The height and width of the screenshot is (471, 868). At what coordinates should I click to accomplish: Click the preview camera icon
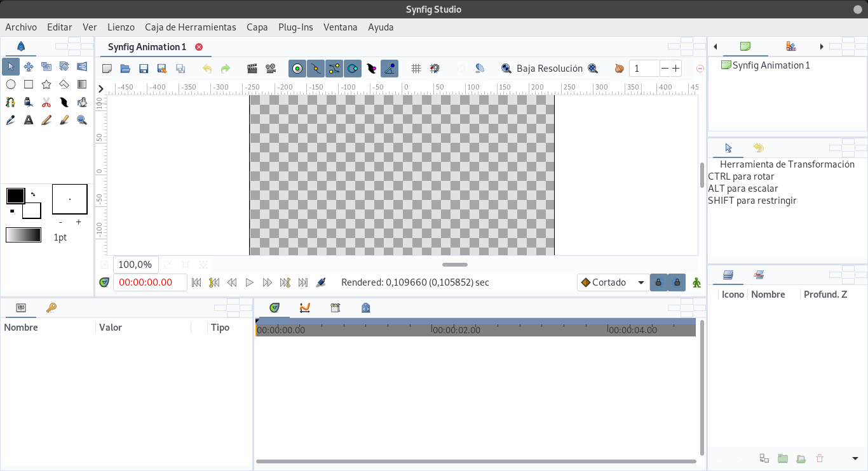pos(271,69)
